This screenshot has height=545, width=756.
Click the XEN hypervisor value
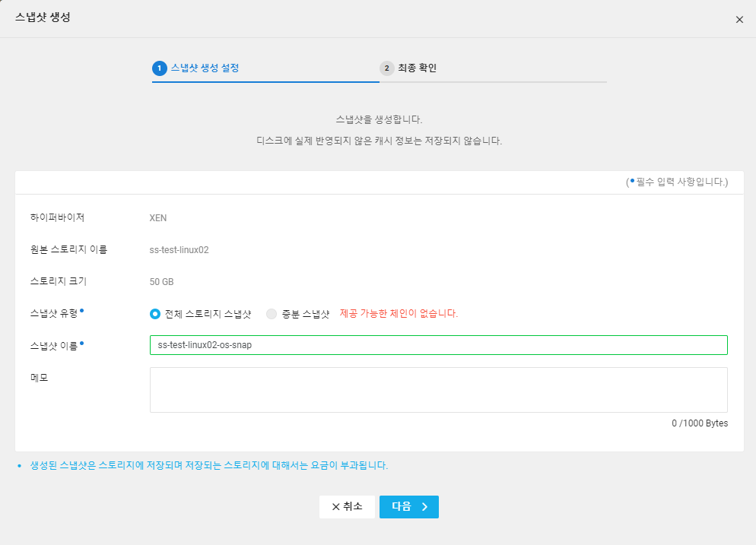(x=158, y=218)
